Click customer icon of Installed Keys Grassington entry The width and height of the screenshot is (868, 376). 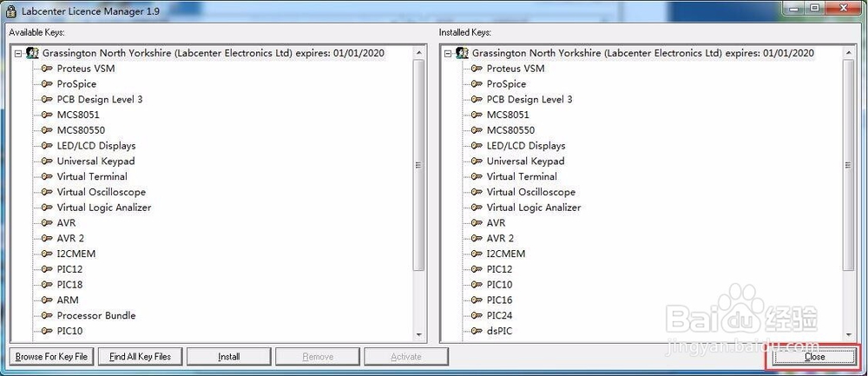click(462, 53)
